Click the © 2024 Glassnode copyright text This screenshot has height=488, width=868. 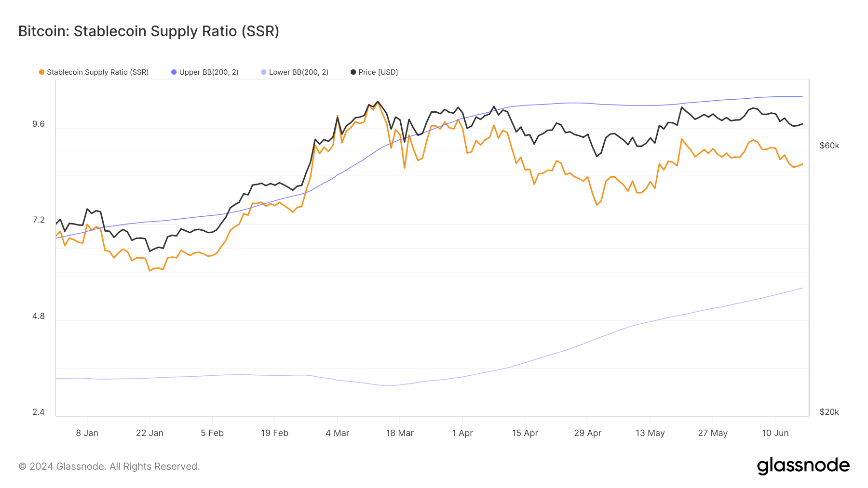109,466
